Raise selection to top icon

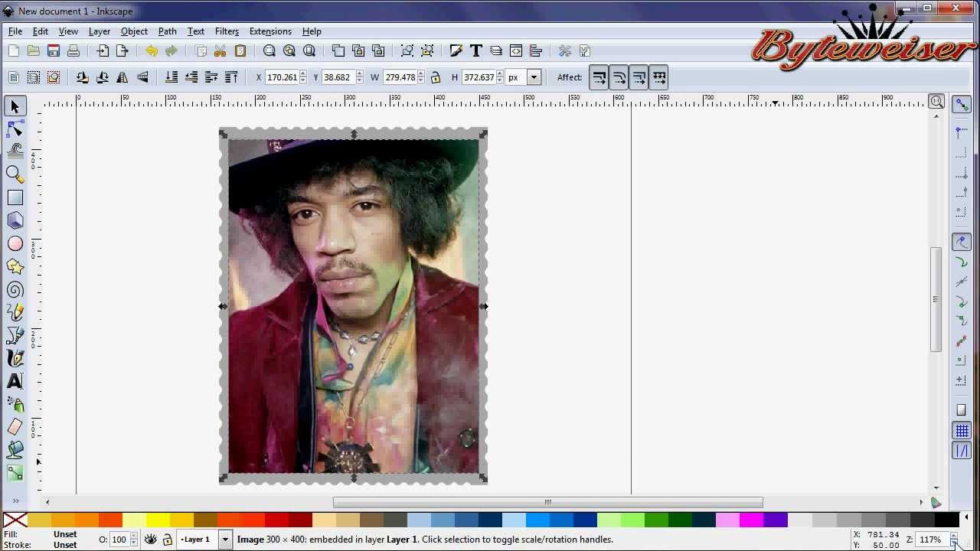[x=231, y=77]
